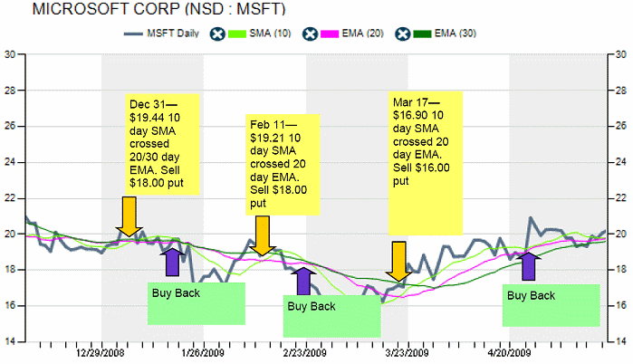Click the 20 label on the right price axis

(621, 234)
